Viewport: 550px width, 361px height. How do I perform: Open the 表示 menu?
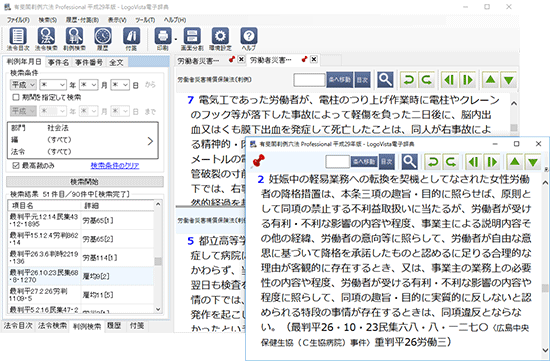[117, 20]
